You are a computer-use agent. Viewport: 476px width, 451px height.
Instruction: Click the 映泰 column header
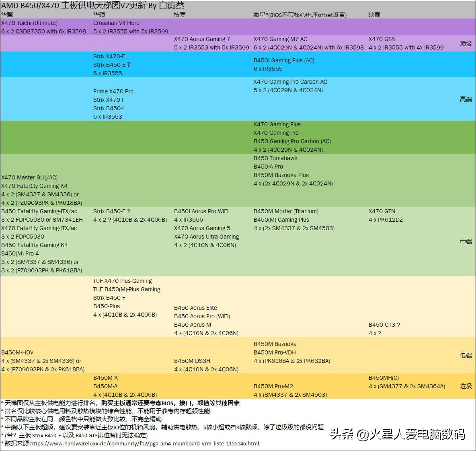(x=374, y=14)
